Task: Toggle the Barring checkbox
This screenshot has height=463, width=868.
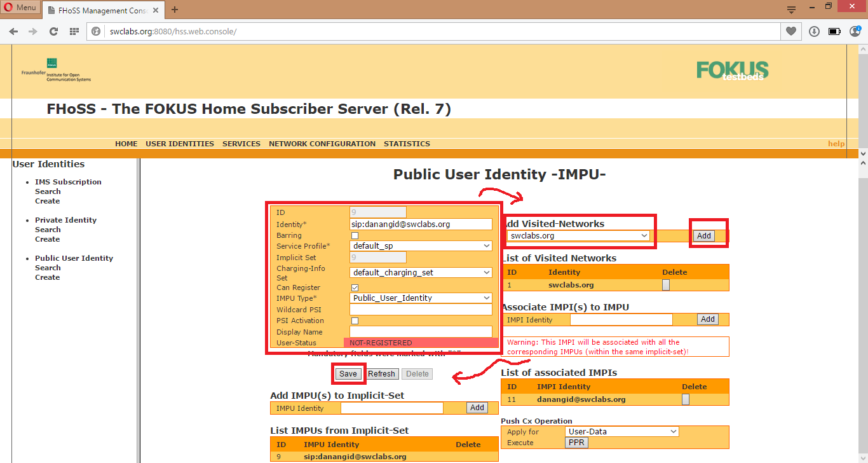Action: (355, 236)
